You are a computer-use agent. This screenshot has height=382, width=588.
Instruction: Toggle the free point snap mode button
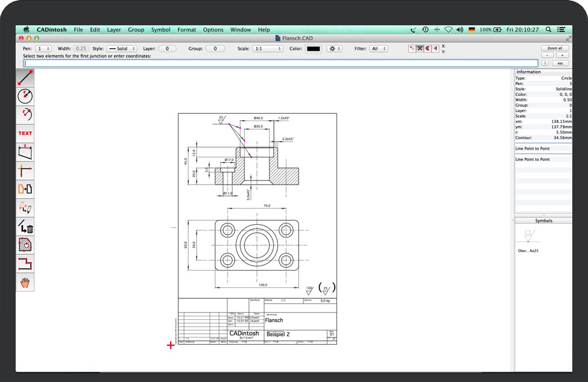413,48
